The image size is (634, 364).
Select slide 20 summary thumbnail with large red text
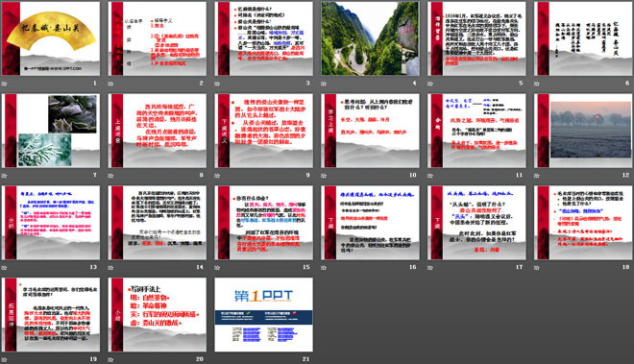tap(157, 314)
